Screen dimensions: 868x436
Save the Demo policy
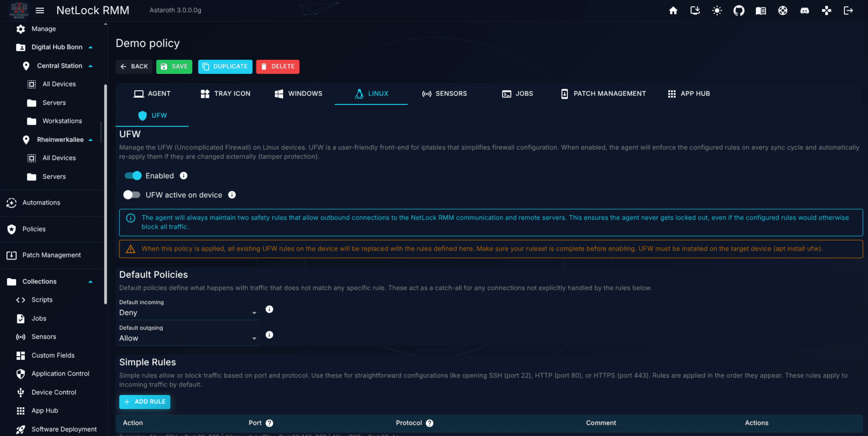(174, 67)
